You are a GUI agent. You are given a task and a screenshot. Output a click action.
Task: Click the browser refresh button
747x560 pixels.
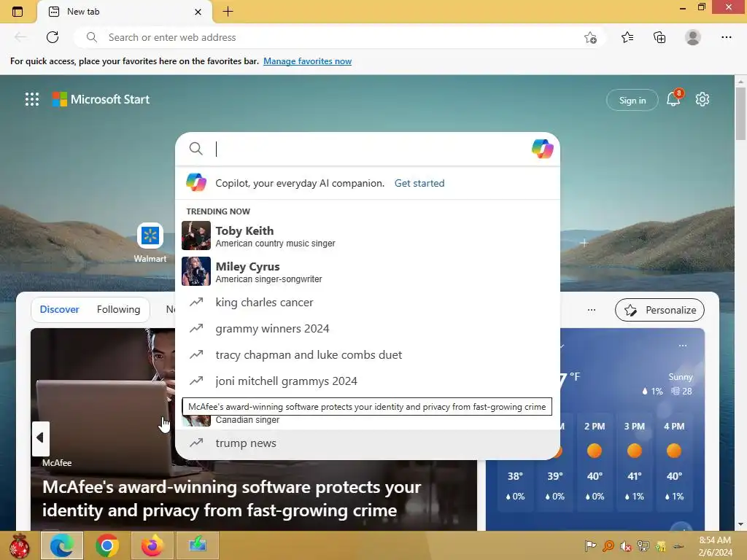53,37
